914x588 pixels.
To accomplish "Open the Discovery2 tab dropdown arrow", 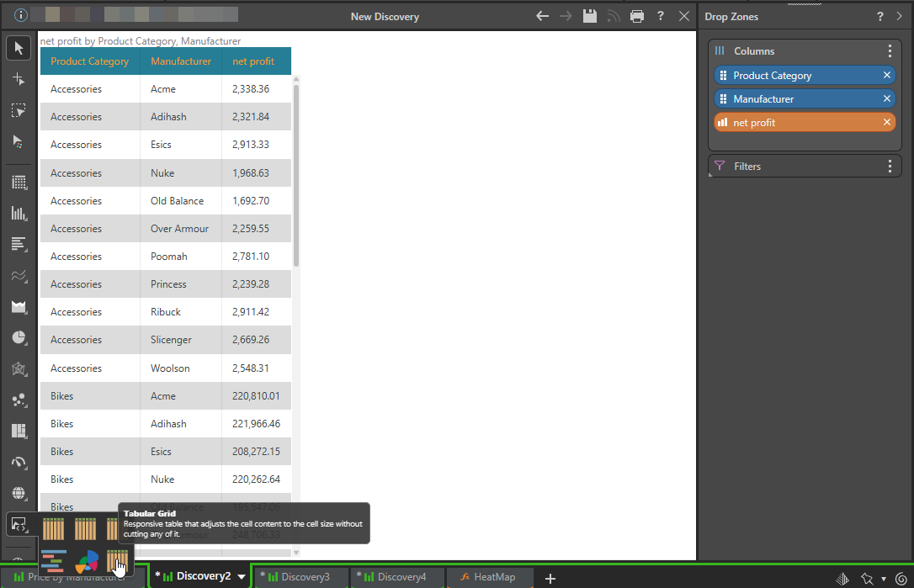I will 242,577.
